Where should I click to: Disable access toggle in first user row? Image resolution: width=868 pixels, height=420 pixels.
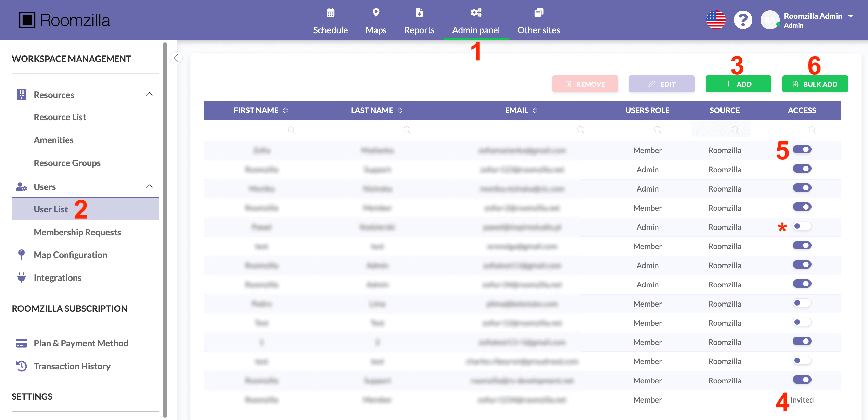coord(802,150)
